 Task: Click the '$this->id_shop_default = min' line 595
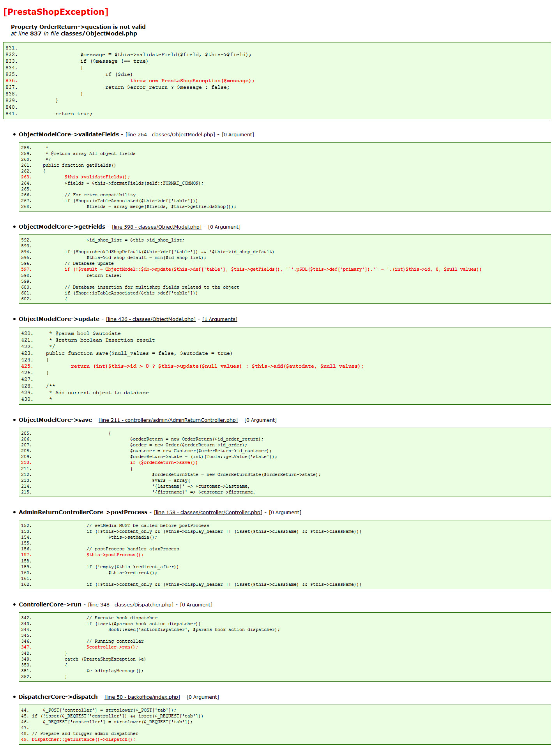(147, 258)
